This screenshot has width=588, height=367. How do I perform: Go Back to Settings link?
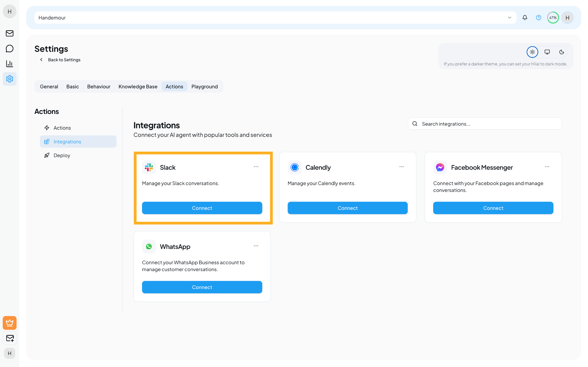coord(64,60)
